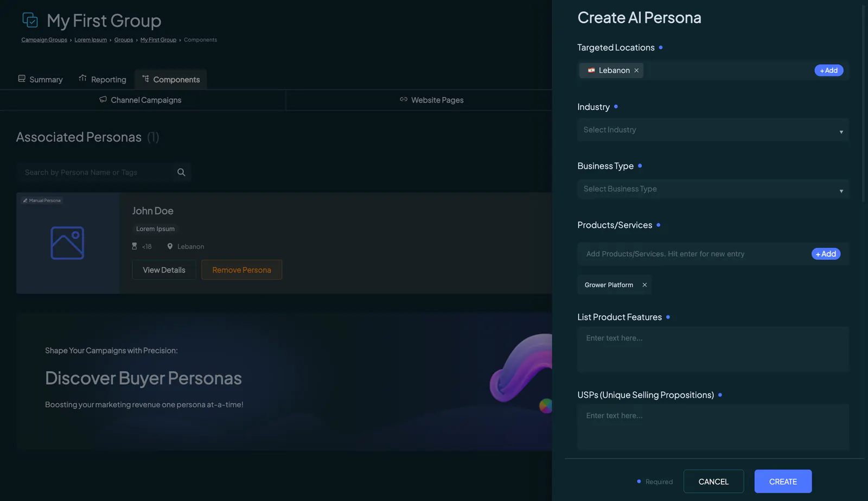This screenshot has height=501, width=868.
Task: Click the location pin icon next to Lebanon
Action: (170, 246)
